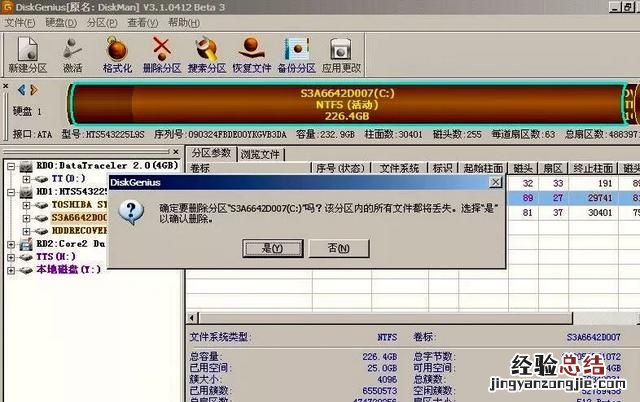Click the 应用更改 (Apply Changes) toolbar icon
The image size is (640, 402).
341,54
